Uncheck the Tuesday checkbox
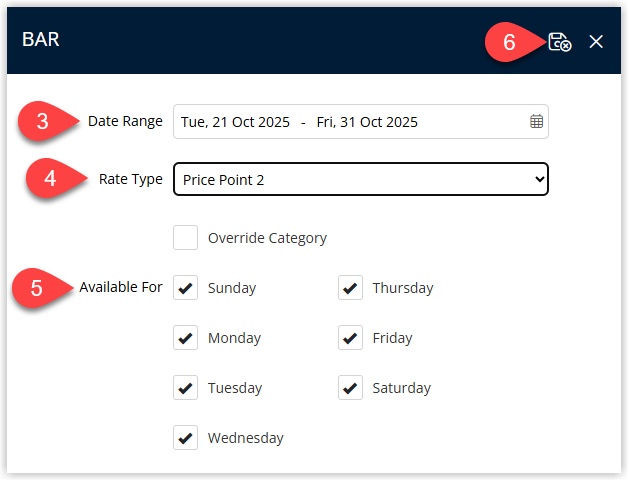 [x=185, y=388]
